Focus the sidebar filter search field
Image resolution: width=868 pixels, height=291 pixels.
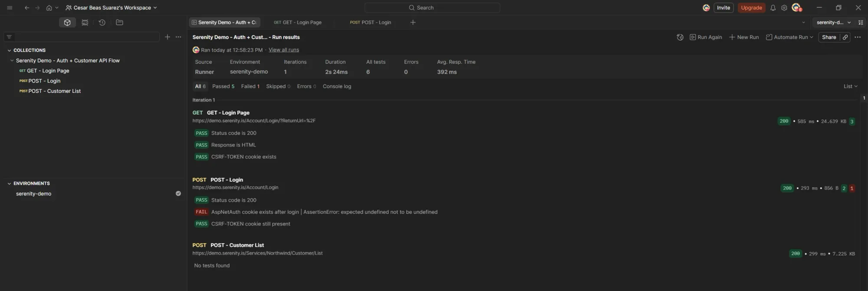point(87,37)
